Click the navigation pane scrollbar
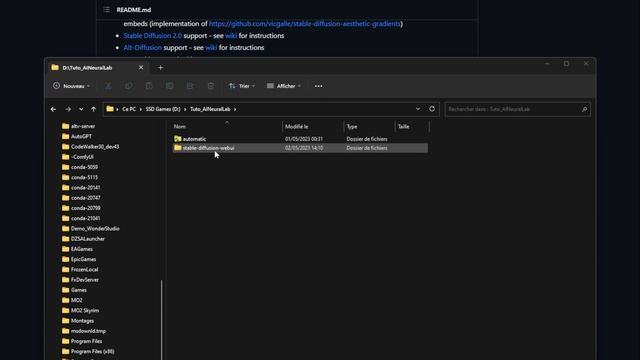This screenshot has width=640, height=360. (162, 320)
